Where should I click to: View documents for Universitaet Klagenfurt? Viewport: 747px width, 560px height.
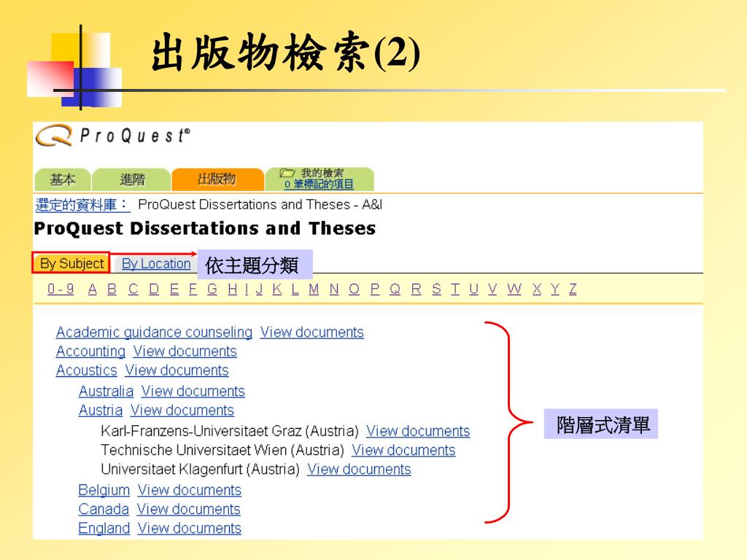[x=359, y=469]
